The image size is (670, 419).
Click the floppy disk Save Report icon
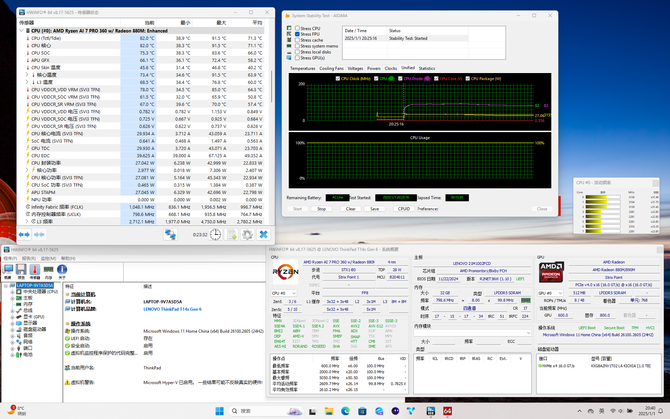(x=21, y=270)
